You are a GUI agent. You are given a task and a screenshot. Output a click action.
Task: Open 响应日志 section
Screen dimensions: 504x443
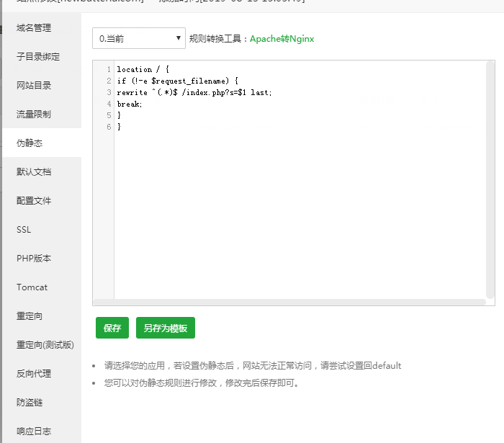[34, 431]
